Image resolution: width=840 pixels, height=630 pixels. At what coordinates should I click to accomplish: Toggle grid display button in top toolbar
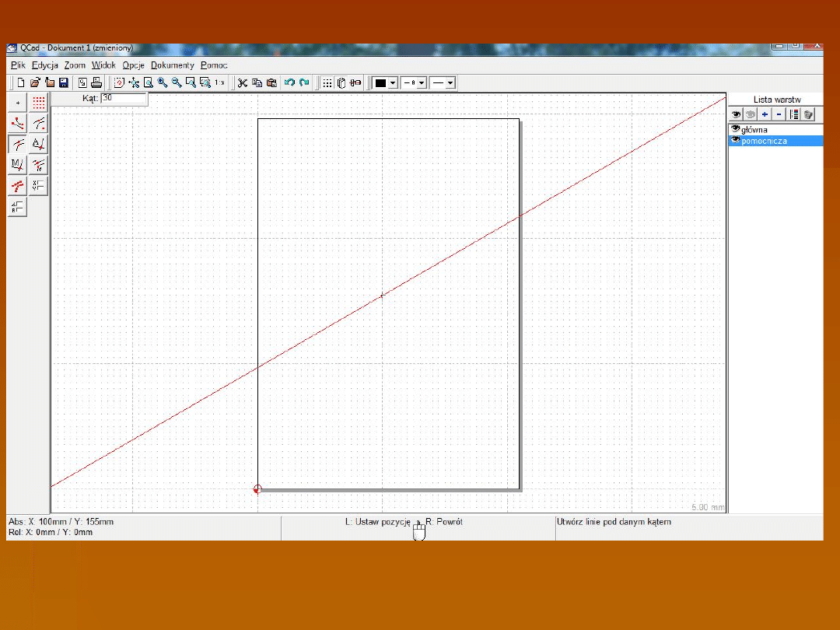pyautogui.click(x=327, y=82)
